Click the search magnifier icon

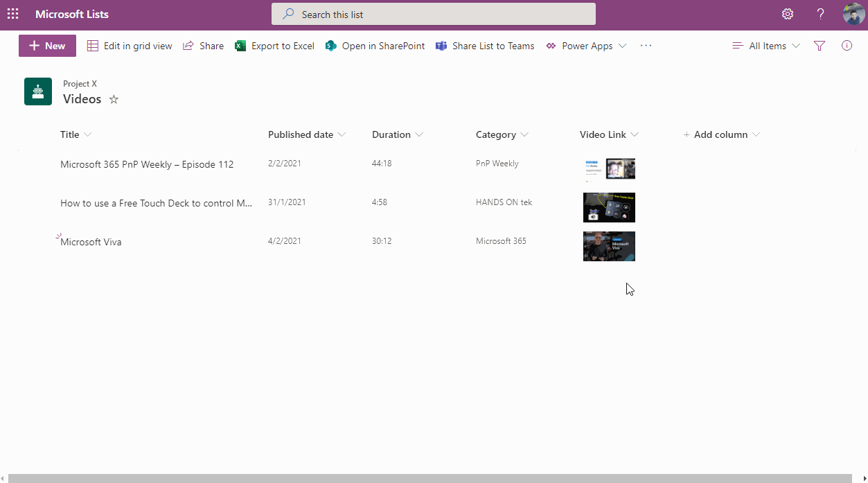pyautogui.click(x=288, y=14)
